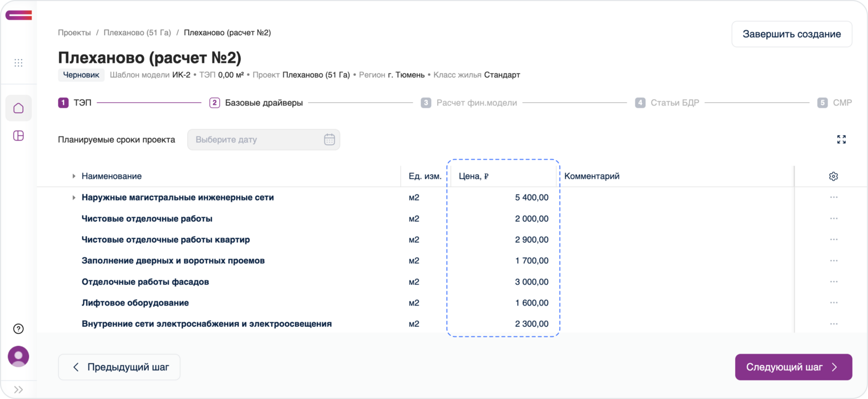Screen dimensions: 868x399
Task: Click the calendar icon in date field
Action: tap(329, 140)
